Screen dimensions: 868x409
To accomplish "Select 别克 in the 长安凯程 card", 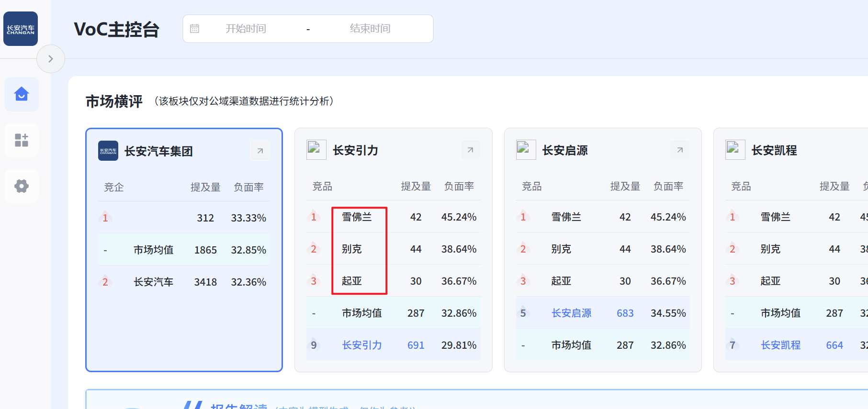I will coord(770,249).
